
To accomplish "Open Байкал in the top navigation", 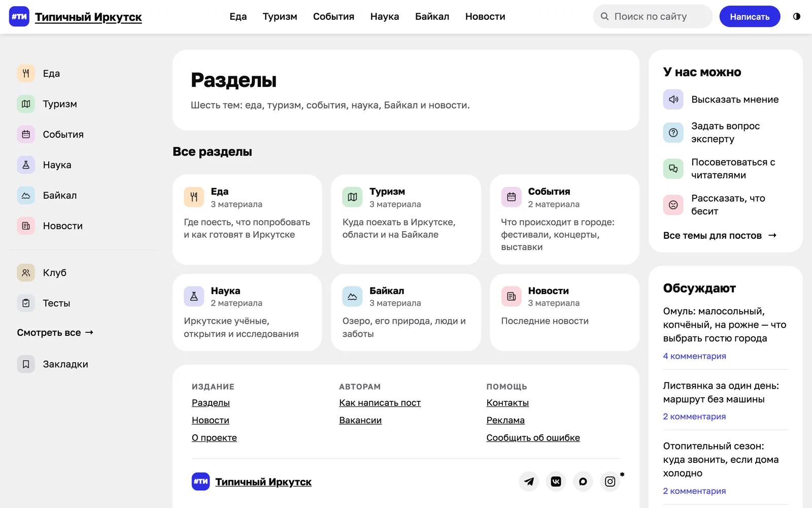I will (432, 16).
